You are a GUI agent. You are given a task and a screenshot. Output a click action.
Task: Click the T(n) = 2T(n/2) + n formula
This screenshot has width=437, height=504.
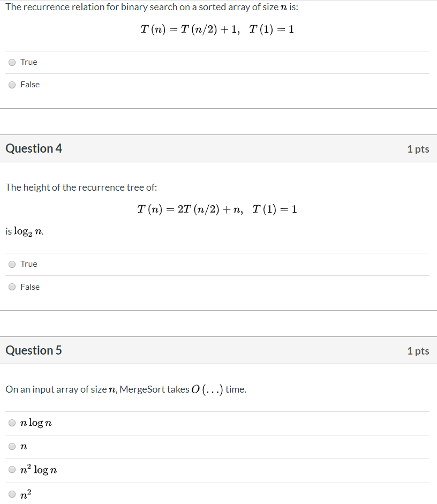(217, 209)
